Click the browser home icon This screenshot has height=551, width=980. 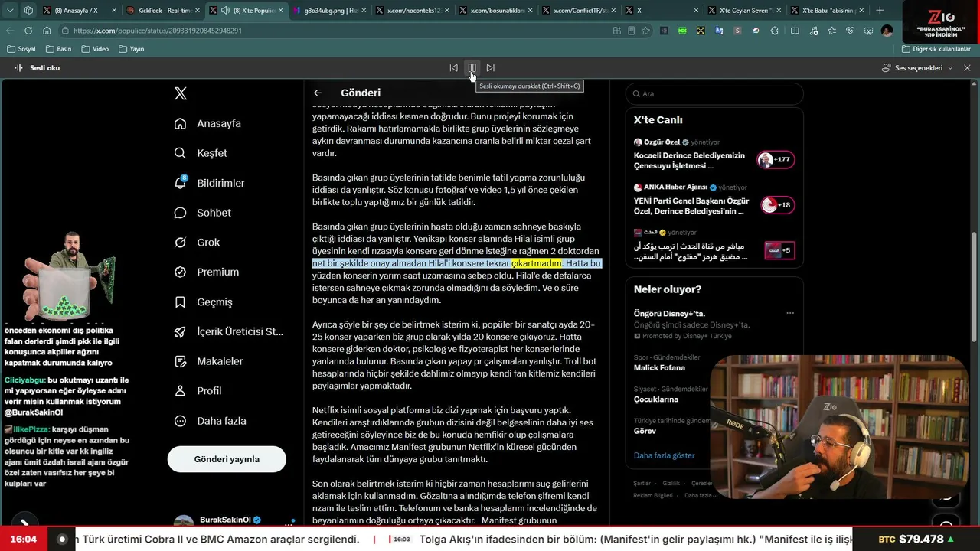point(47,31)
